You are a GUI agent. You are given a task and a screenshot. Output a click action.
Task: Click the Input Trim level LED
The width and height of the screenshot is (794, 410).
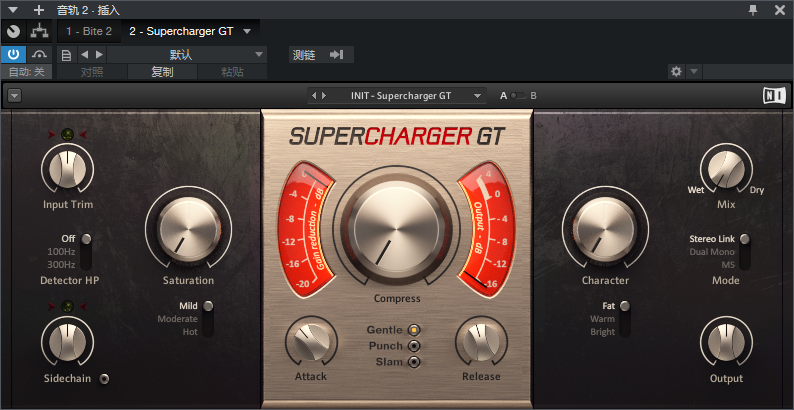[x=67, y=134]
